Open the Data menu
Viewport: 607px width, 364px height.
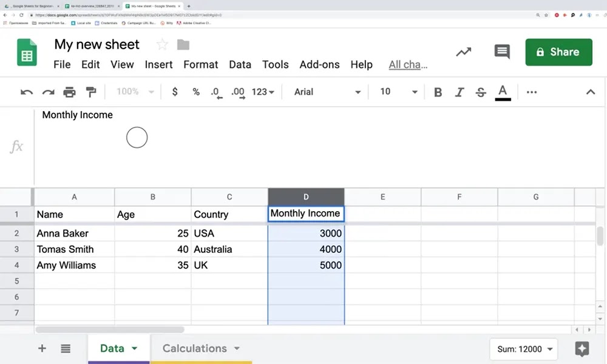(x=240, y=64)
